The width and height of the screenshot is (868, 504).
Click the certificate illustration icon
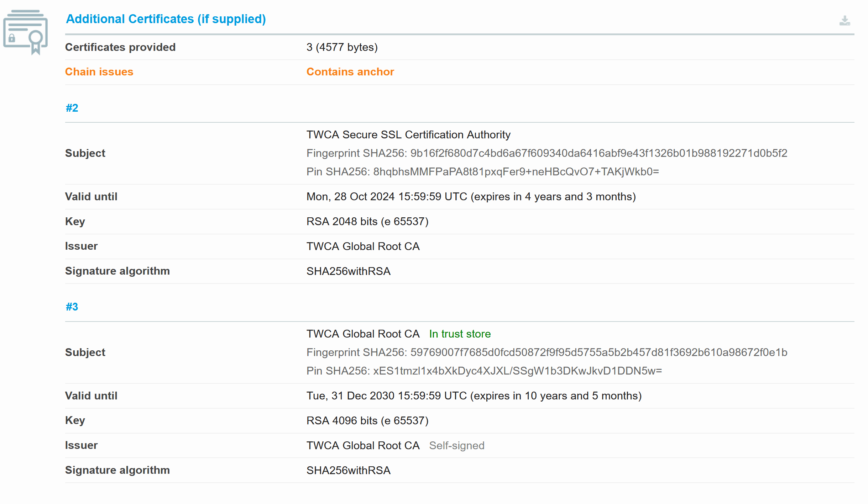(x=26, y=32)
